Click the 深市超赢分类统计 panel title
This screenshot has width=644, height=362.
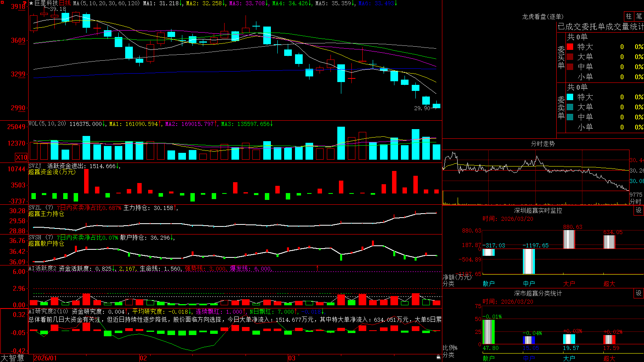[538, 293]
